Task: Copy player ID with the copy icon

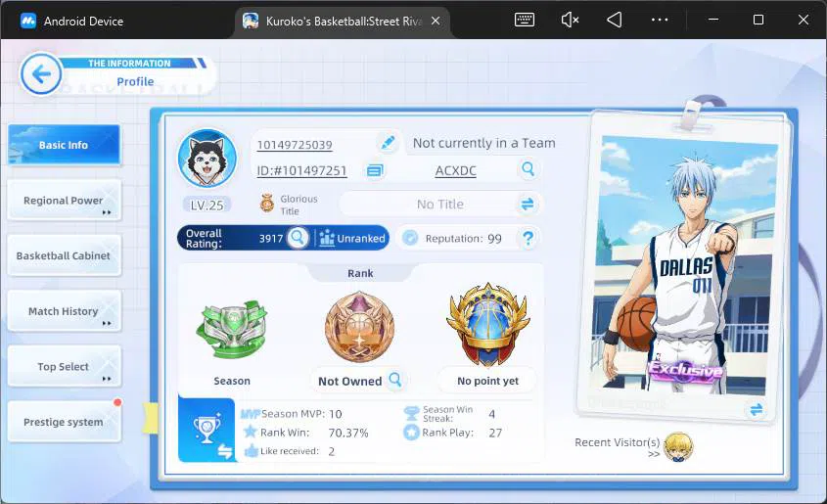Action: [x=375, y=171]
